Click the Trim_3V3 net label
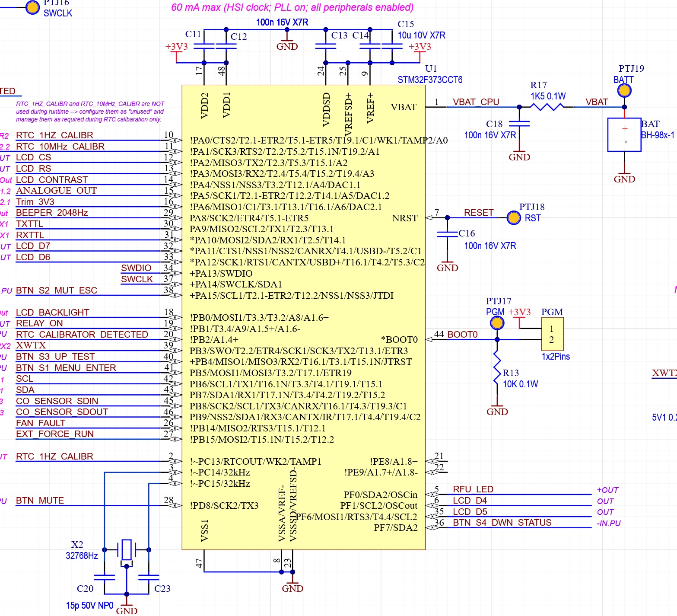 point(35,201)
